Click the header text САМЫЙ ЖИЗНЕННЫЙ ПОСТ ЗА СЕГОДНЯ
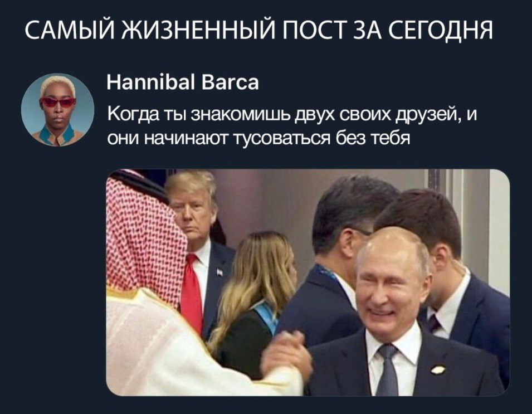Viewport: 532px width, 414px height. 259,30
